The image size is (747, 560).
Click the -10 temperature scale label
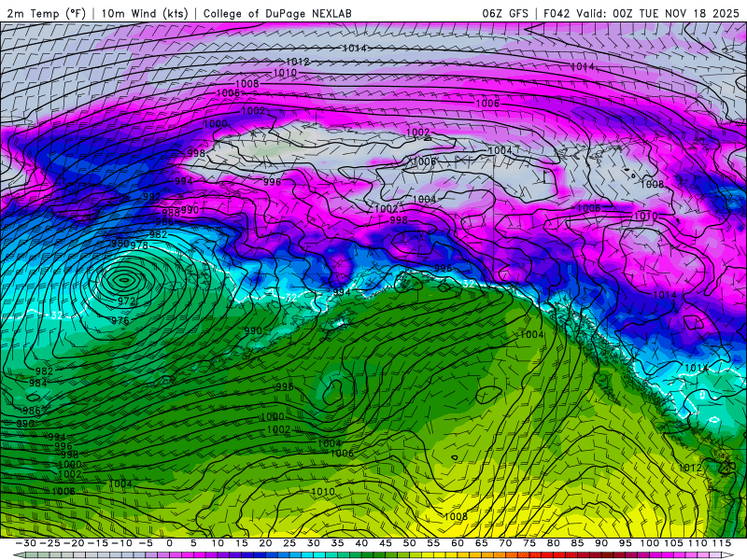point(121,543)
